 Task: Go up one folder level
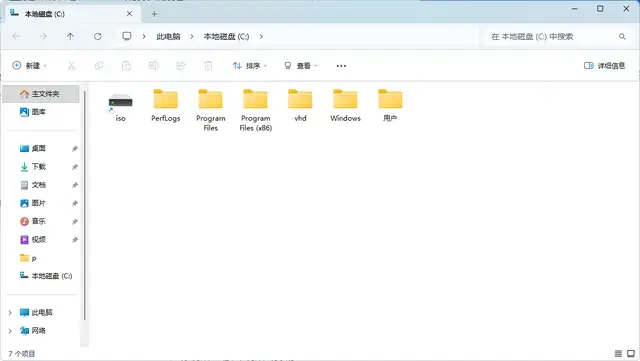pos(70,36)
